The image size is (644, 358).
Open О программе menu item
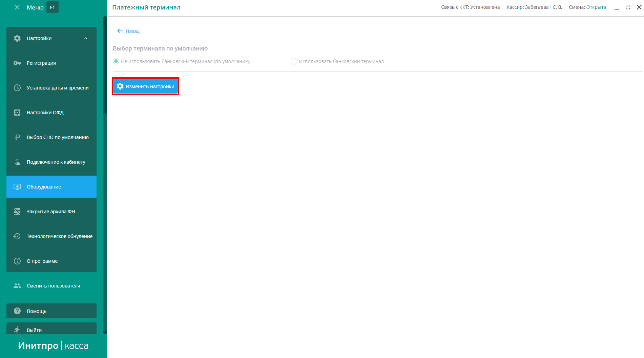tap(51, 261)
